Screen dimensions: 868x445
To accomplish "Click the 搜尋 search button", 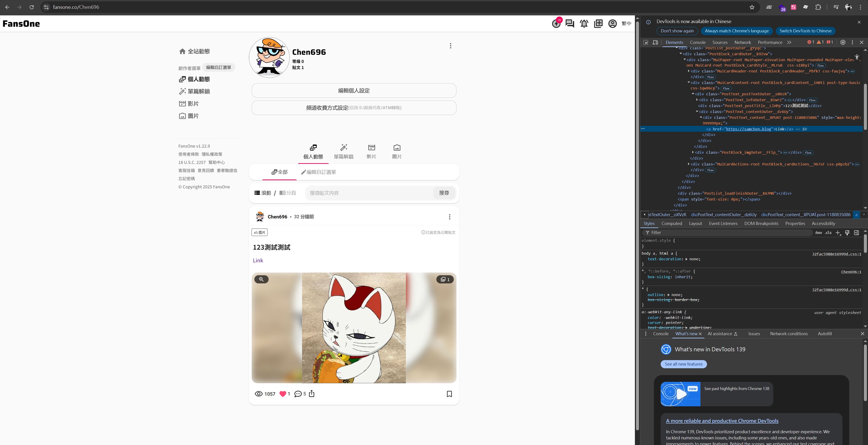I will 444,193.
